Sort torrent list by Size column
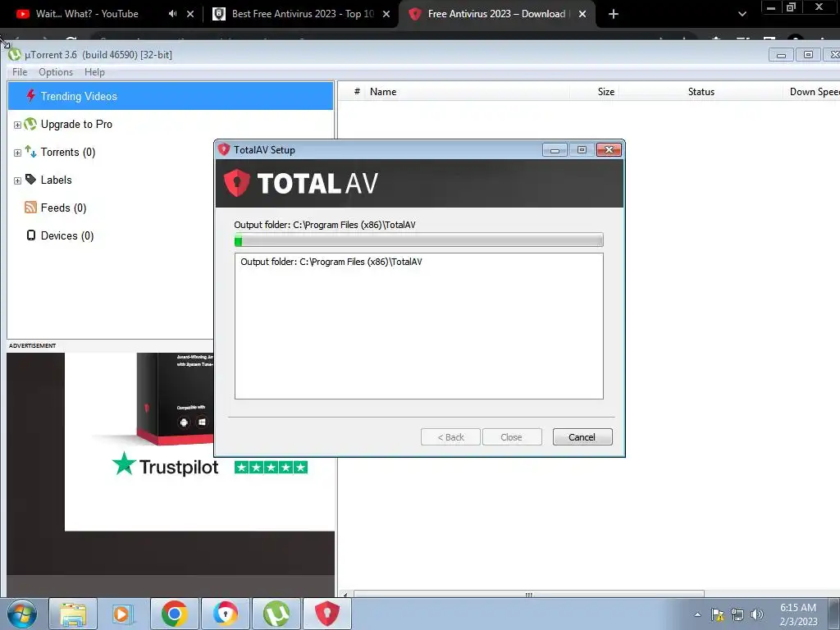 click(606, 92)
